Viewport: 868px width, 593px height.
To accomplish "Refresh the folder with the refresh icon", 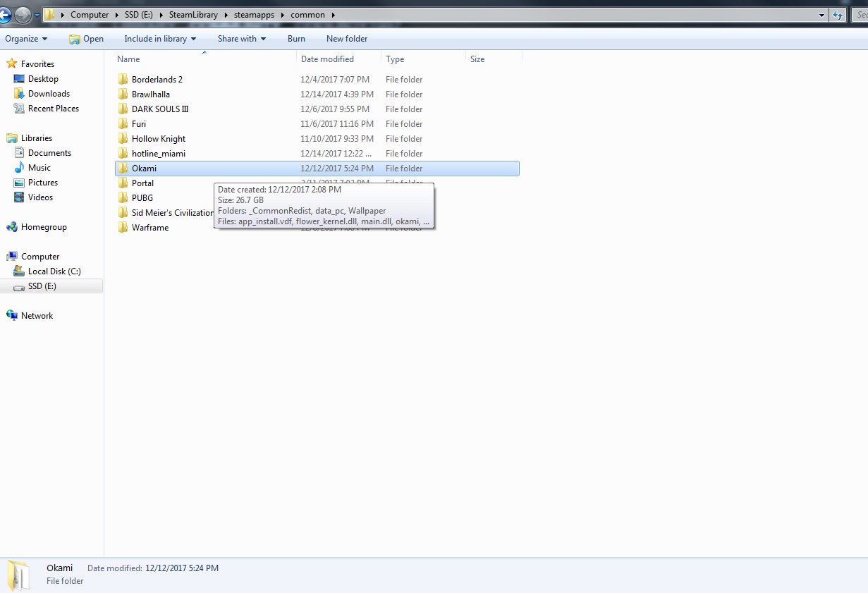I will 838,15.
